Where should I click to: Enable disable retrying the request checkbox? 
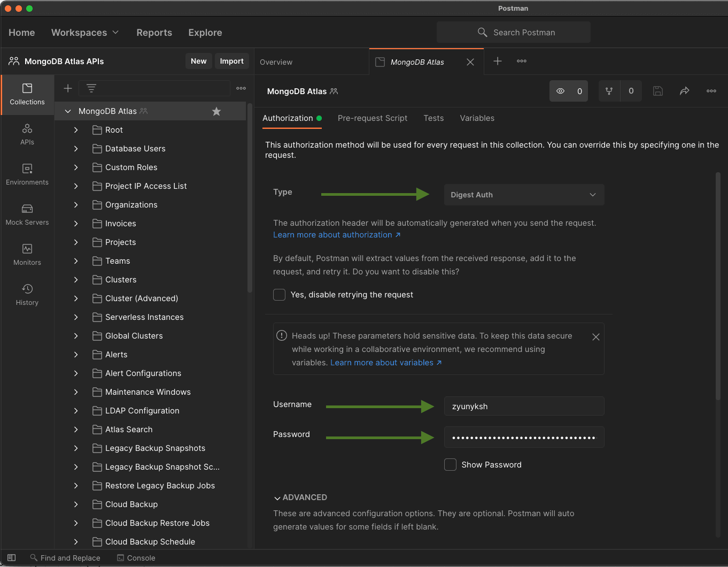pyautogui.click(x=279, y=295)
